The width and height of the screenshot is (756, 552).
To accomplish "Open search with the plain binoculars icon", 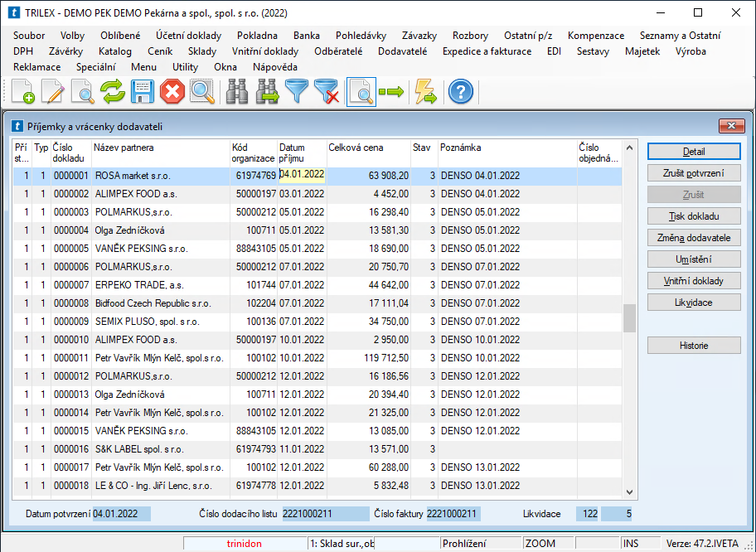I will click(x=237, y=91).
